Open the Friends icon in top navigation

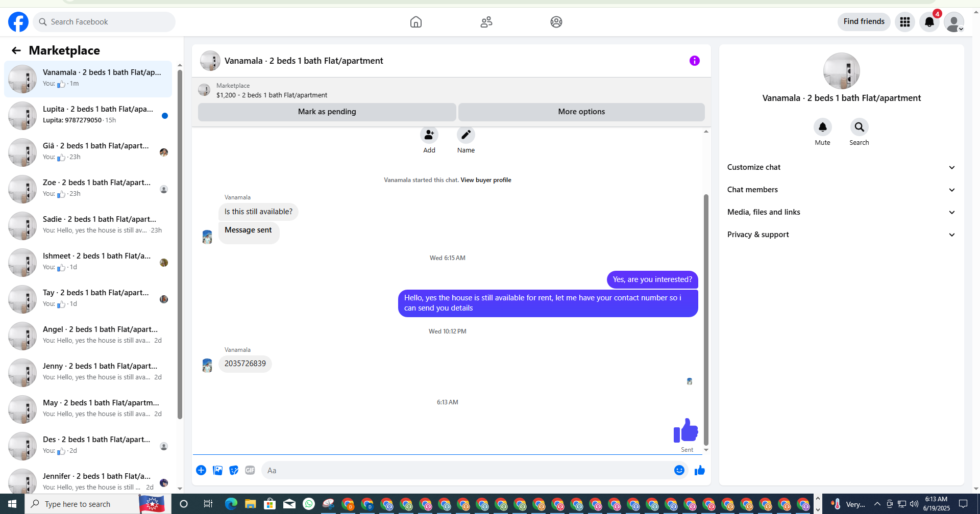[x=486, y=22]
